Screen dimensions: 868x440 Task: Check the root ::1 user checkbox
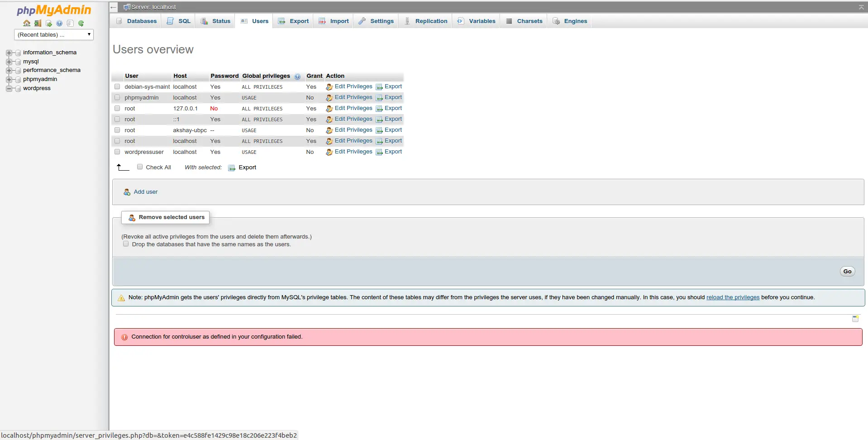click(x=117, y=119)
